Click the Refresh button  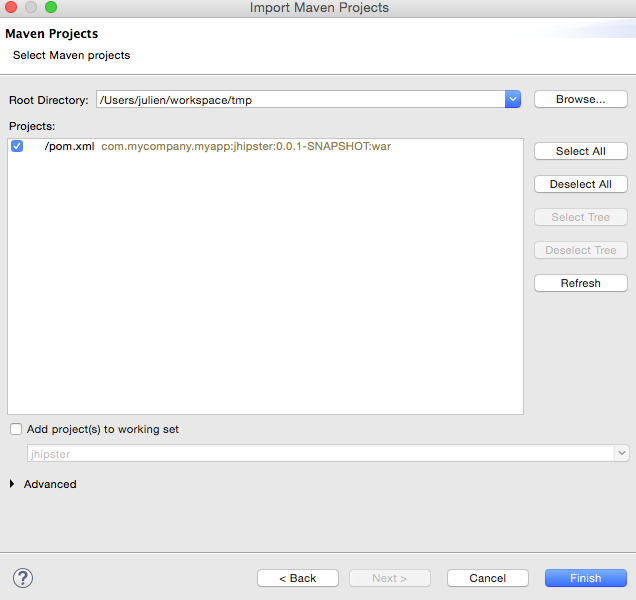tap(580, 283)
